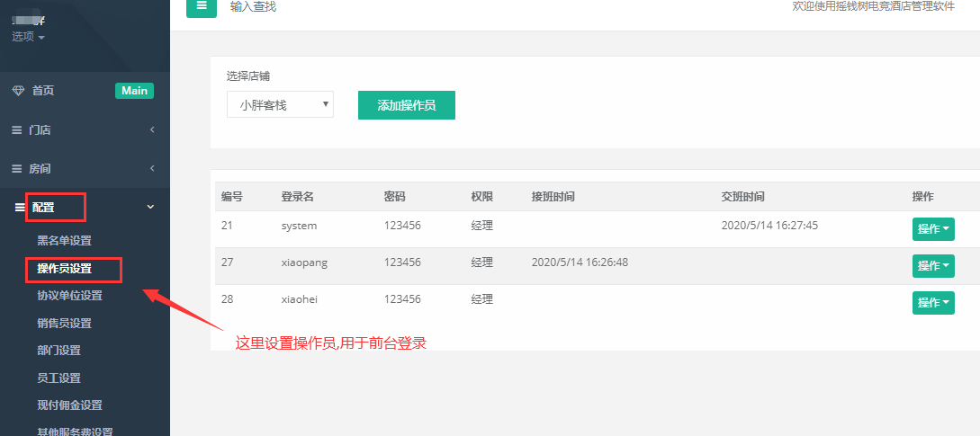
Task: Click the list icon next to 房间
Action: coord(16,169)
